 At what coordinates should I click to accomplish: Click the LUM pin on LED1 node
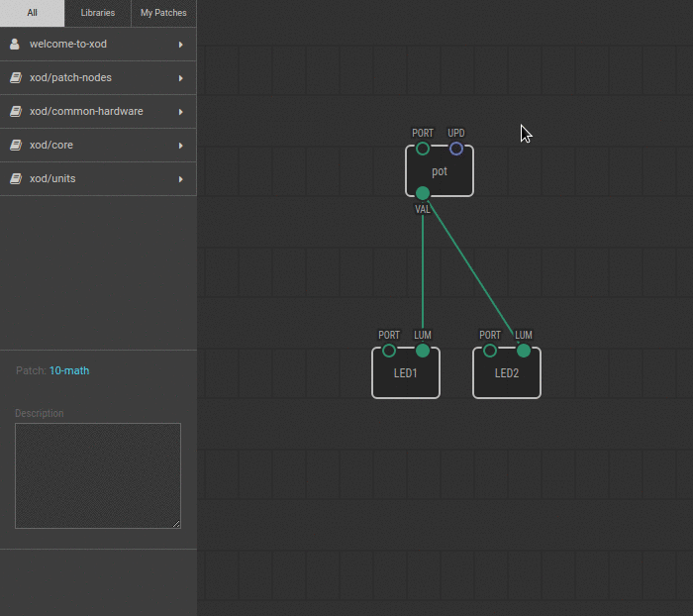click(423, 351)
